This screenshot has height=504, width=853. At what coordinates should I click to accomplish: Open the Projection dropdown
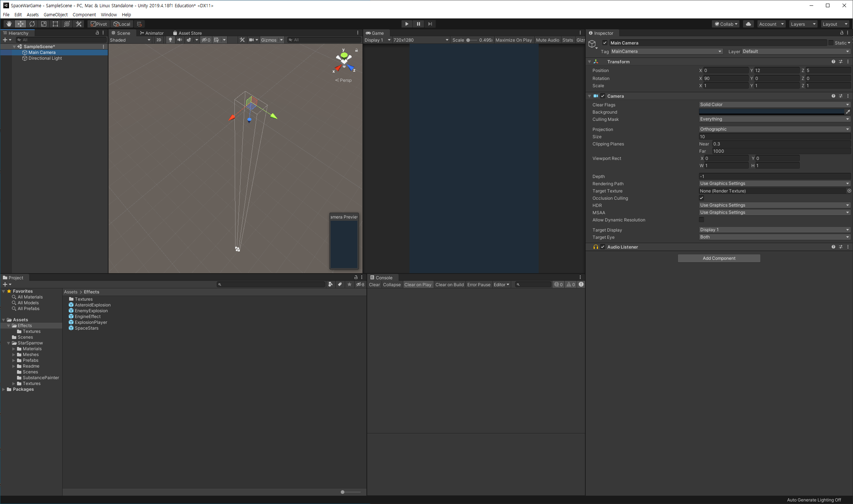click(x=774, y=129)
